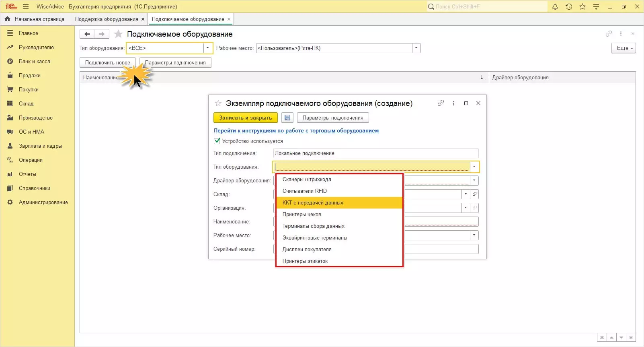Add the dialog to favorites with star
644x347 pixels.
[x=218, y=103]
